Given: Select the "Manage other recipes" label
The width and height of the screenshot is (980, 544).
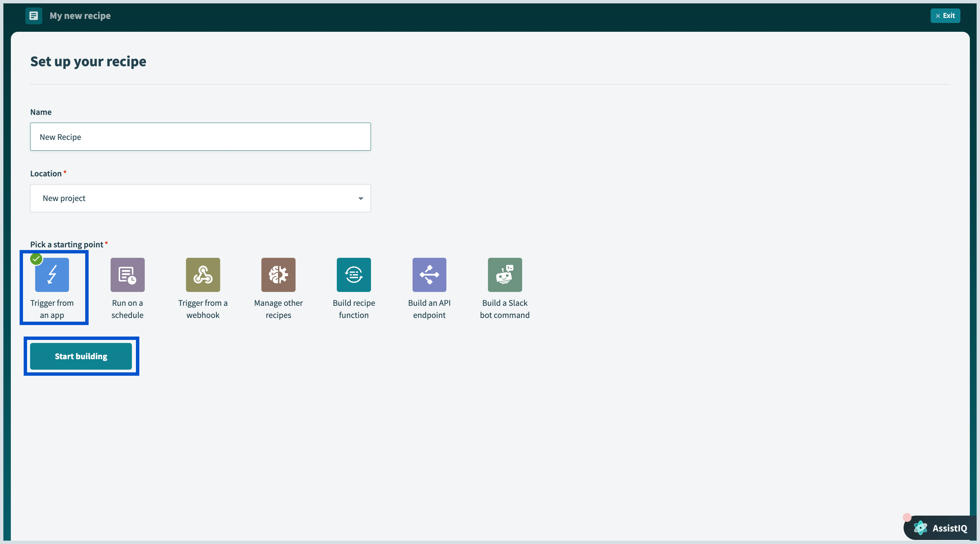Looking at the screenshot, I should point(278,309).
